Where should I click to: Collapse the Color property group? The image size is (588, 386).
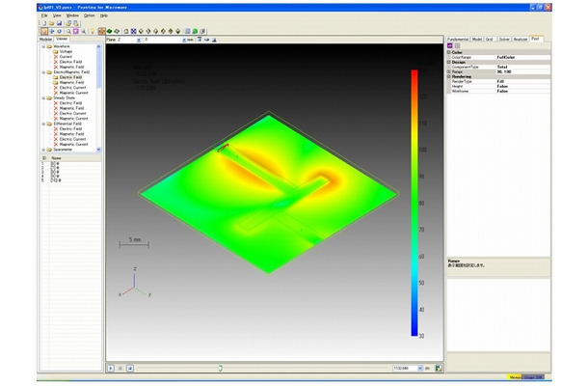pos(449,52)
